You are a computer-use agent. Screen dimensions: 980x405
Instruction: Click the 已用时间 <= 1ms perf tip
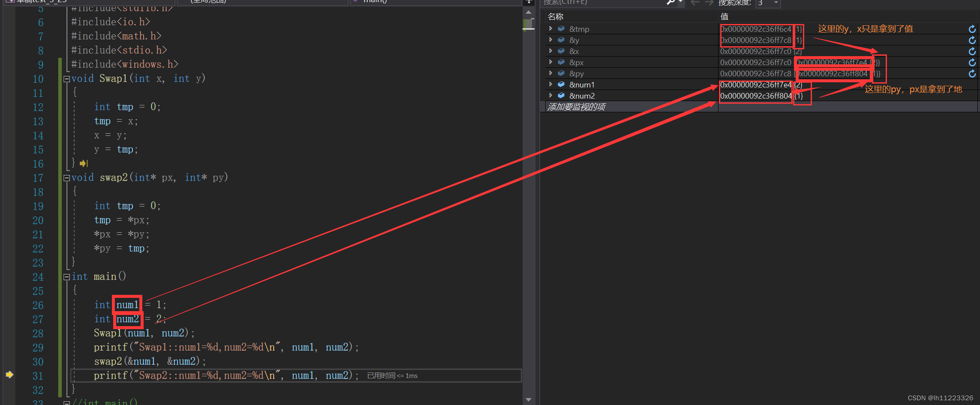click(392, 376)
